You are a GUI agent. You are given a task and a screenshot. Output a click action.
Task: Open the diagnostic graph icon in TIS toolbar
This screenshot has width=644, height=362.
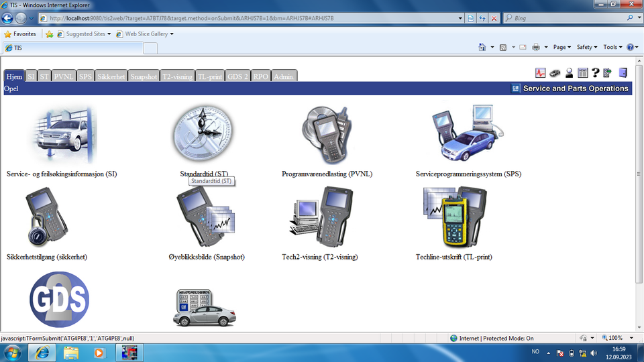[x=540, y=73]
